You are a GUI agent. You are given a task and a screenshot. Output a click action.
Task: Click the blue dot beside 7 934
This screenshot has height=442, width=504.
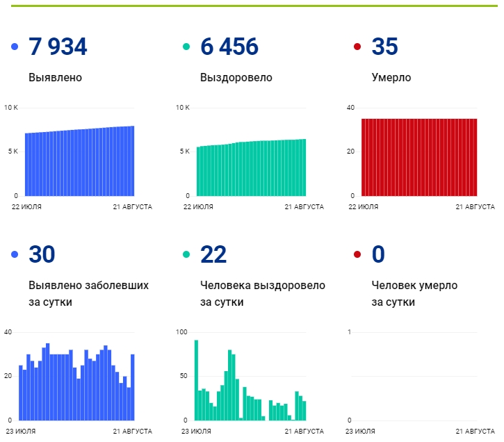click(x=15, y=47)
